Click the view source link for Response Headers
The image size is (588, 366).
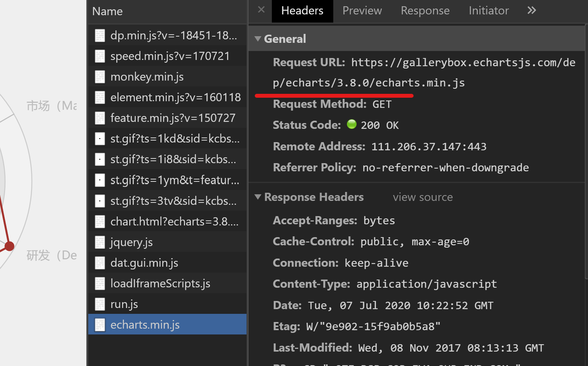[x=422, y=197]
